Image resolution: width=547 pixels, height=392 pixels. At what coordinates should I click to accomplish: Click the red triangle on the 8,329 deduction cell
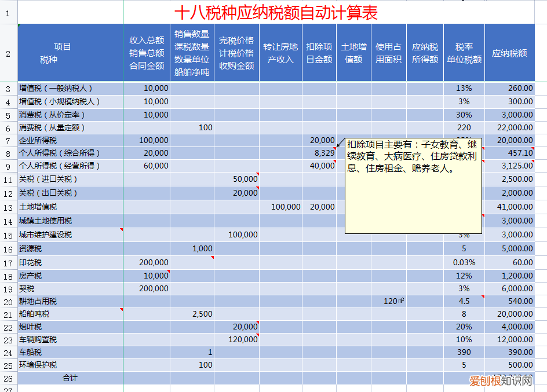point(334,147)
